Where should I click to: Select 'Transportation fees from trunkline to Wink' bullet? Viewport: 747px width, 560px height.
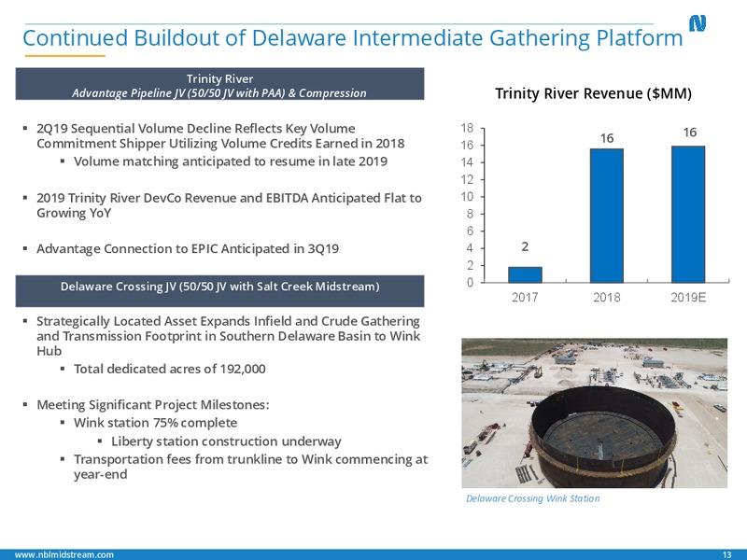(250, 467)
